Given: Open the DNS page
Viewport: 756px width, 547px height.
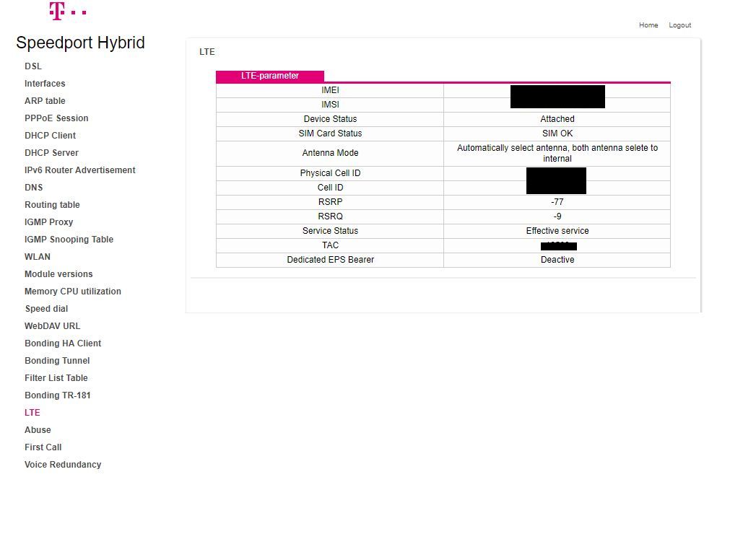Looking at the screenshot, I should 34,188.
